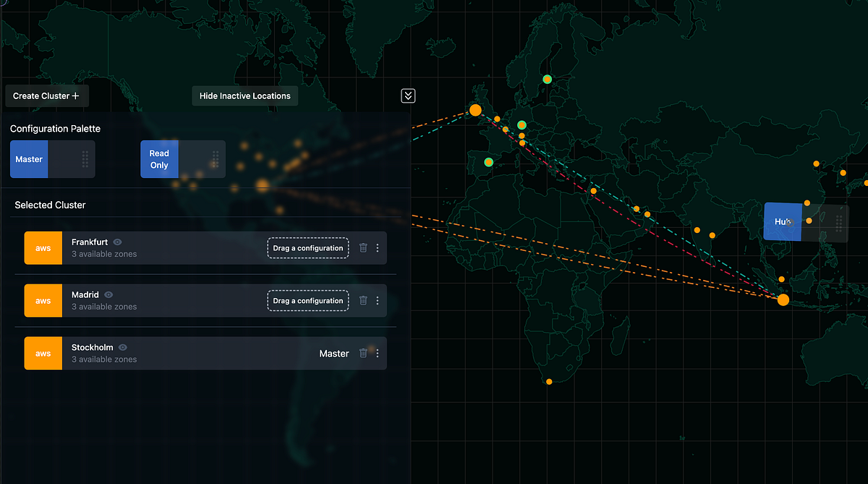Open Frankfurt more options menu

[x=378, y=248]
